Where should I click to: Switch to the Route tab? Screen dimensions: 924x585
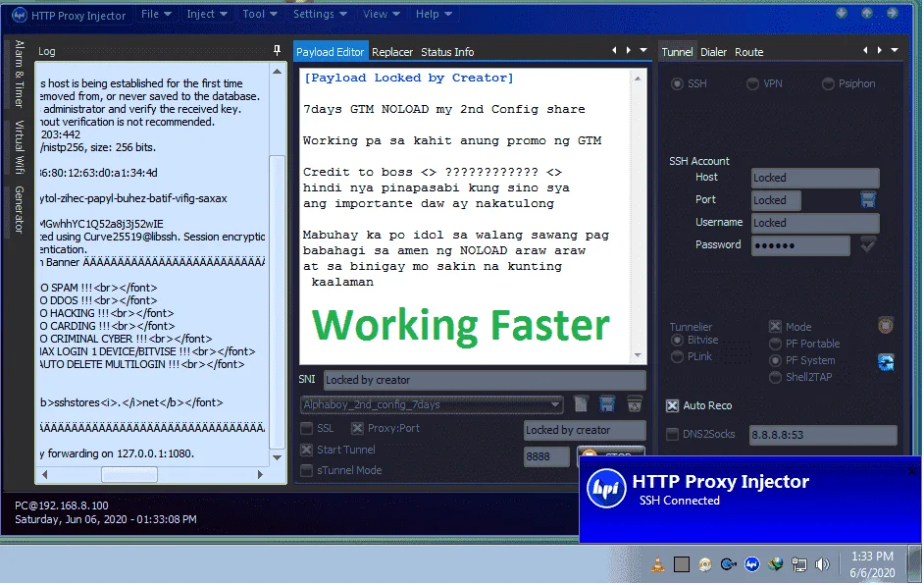click(x=749, y=52)
